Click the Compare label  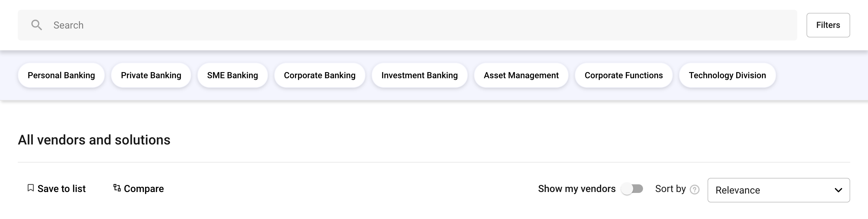tap(144, 189)
